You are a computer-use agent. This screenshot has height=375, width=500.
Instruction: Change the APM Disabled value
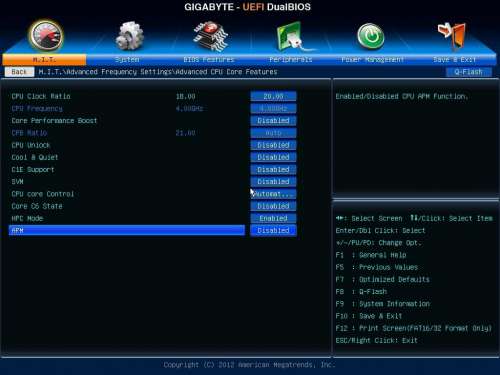point(273,231)
